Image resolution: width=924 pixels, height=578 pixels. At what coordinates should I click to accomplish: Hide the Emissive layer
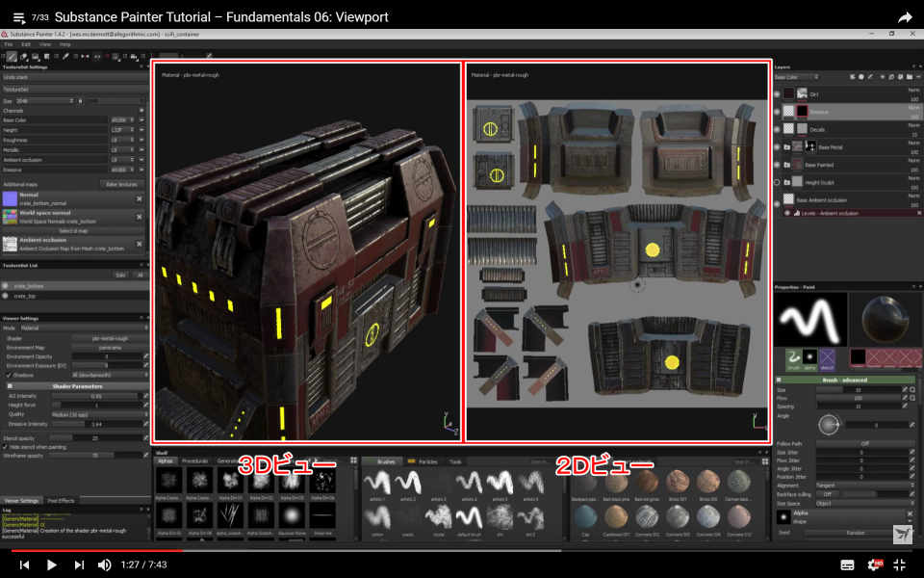tap(777, 112)
